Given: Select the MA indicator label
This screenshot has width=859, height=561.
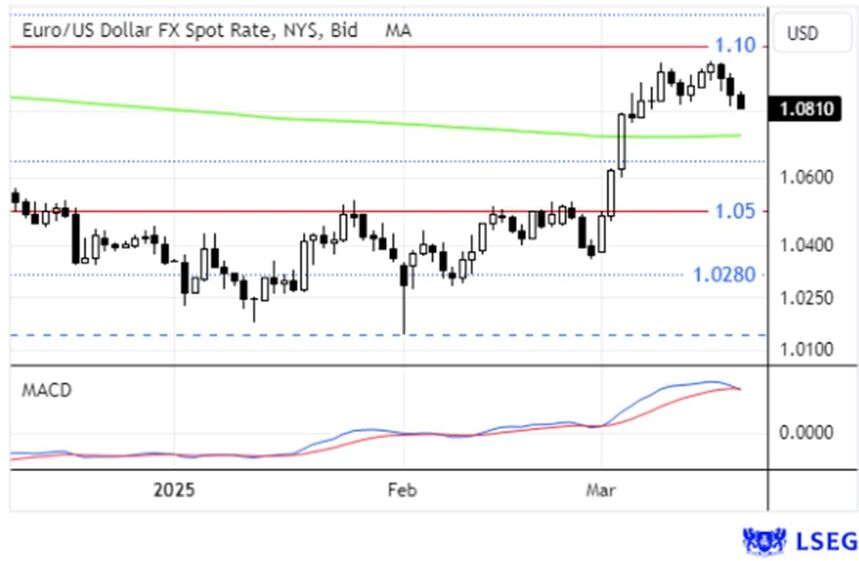Looking at the screenshot, I should (x=398, y=31).
